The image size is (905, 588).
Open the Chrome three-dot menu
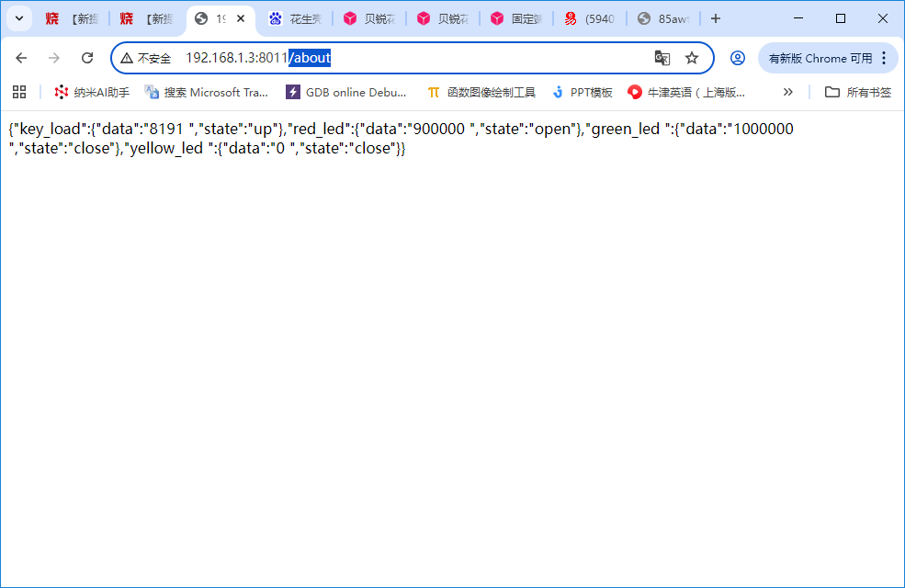(x=884, y=58)
